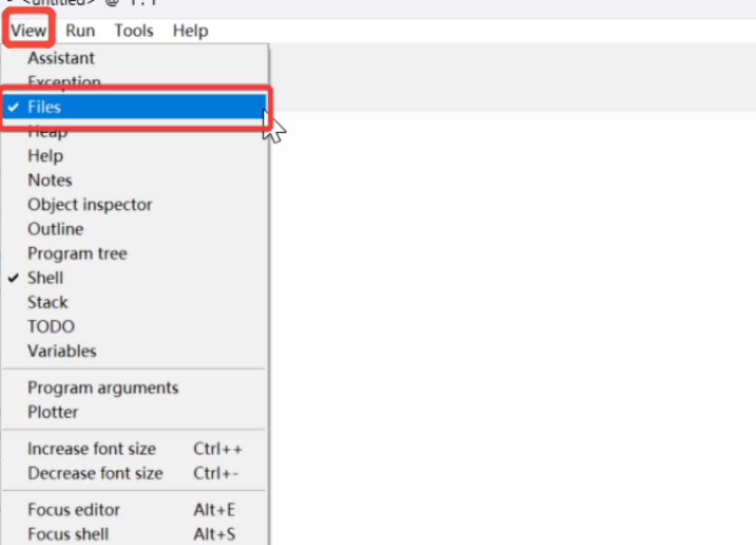Choose Focus editor menu entry
756x545 pixels.
[74, 510]
